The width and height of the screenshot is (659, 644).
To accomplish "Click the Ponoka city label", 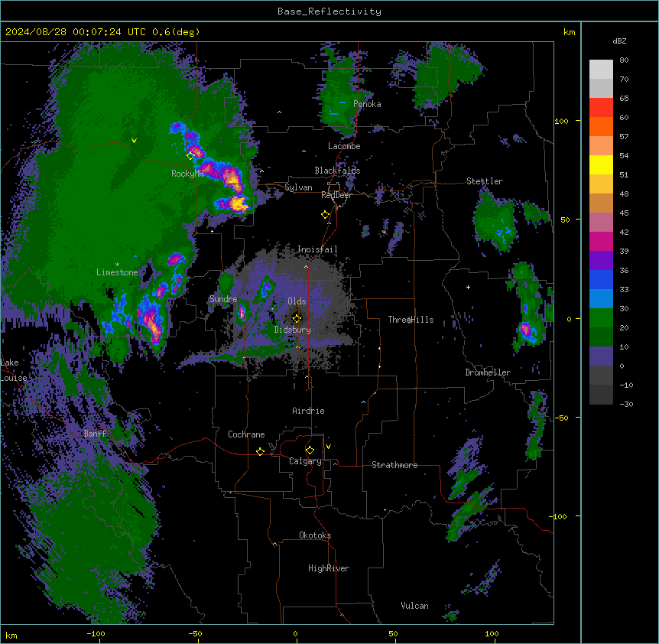I will pyautogui.click(x=367, y=104).
